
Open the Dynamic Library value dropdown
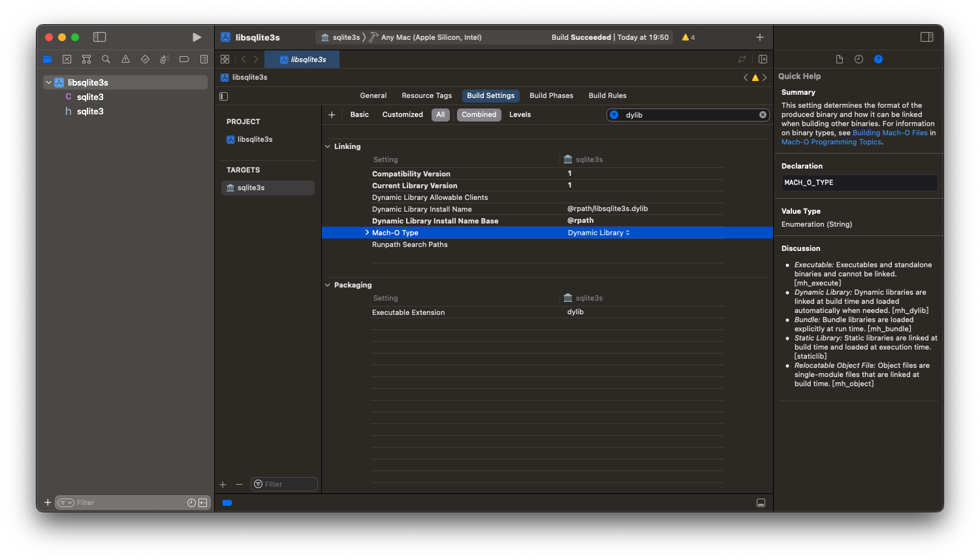(599, 233)
